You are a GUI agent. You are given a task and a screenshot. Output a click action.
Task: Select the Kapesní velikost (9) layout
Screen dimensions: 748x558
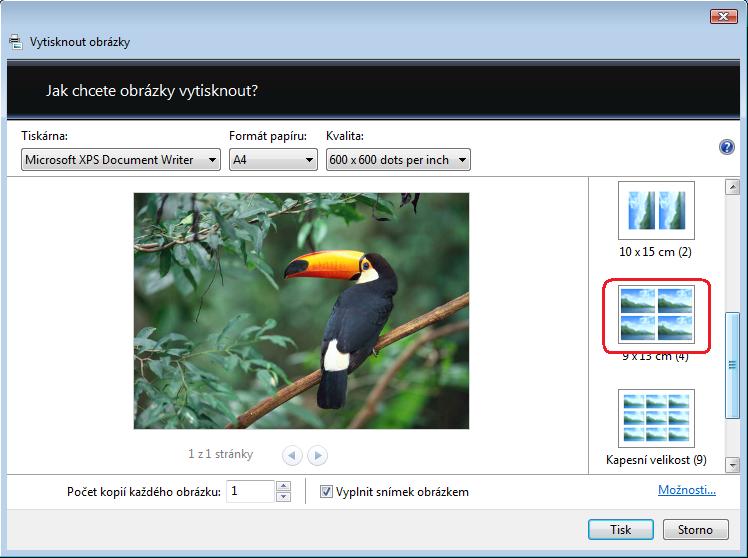click(656, 418)
